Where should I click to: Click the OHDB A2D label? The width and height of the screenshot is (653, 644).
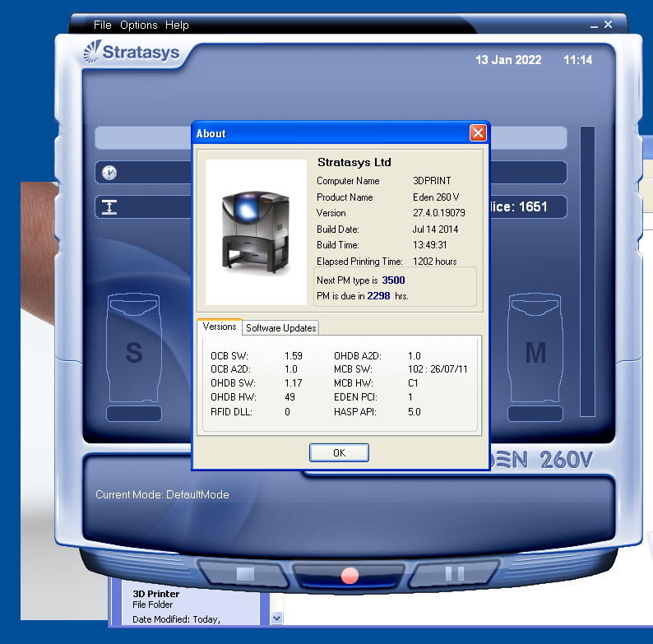point(357,356)
